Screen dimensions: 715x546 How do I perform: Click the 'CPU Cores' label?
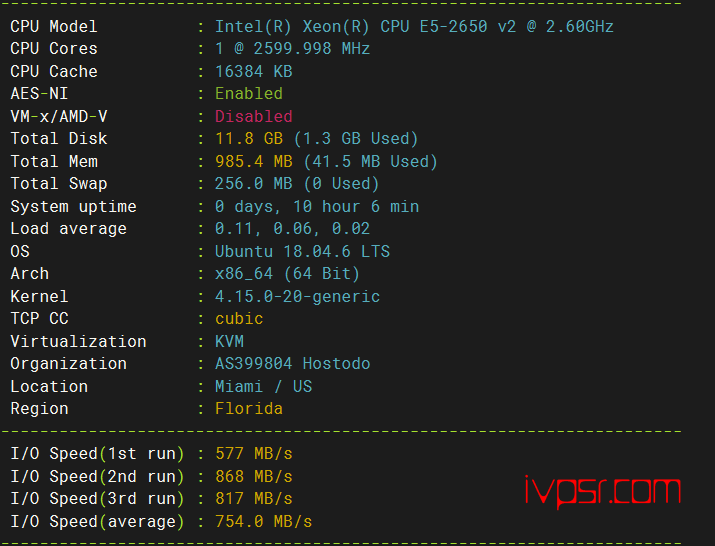point(54,48)
